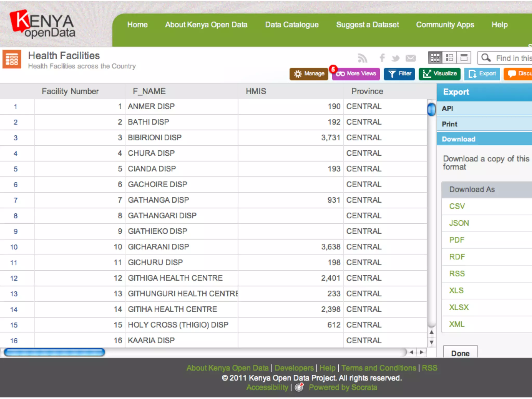Switch to rich list view icon
This screenshot has width=532, height=399.
[450, 58]
